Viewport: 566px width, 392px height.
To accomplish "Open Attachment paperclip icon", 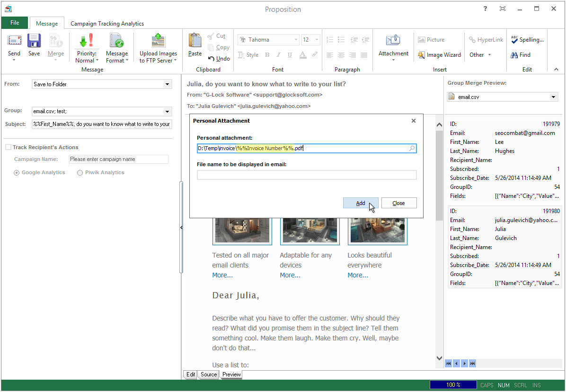I will [393, 40].
